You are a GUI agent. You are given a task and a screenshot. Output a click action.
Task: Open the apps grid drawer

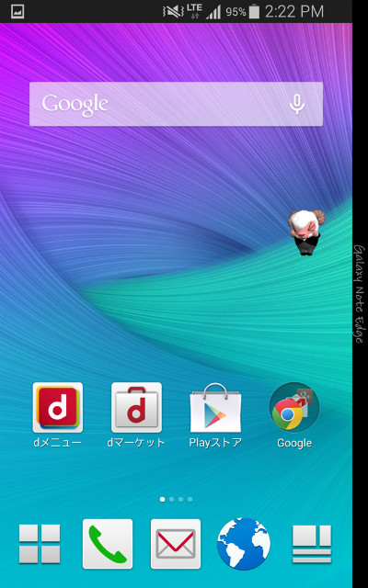point(40,544)
